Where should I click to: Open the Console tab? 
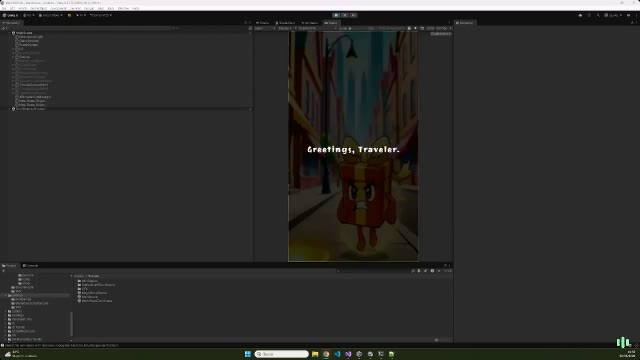point(31,265)
